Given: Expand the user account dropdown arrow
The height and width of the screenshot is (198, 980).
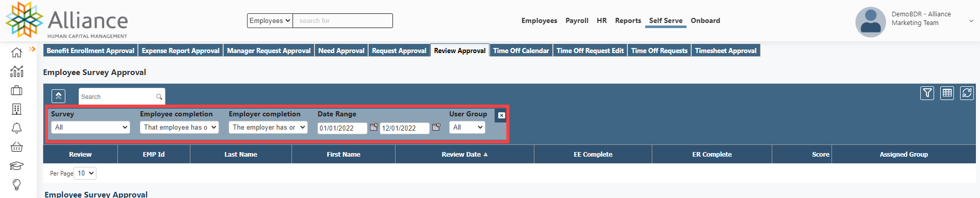Looking at the screenshot, I should pyautogui.click(x=971, y=21).
